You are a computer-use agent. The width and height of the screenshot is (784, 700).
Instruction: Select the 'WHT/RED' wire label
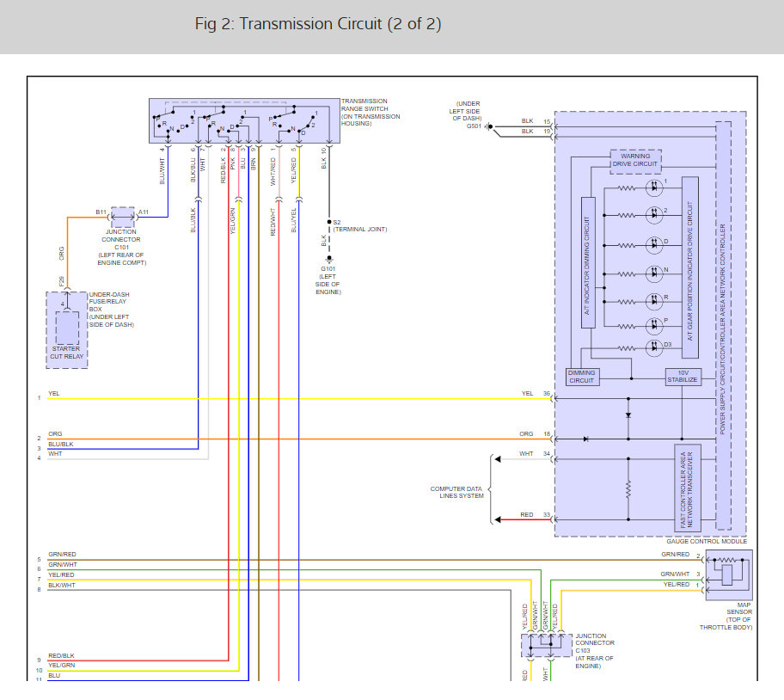point(273,171)
